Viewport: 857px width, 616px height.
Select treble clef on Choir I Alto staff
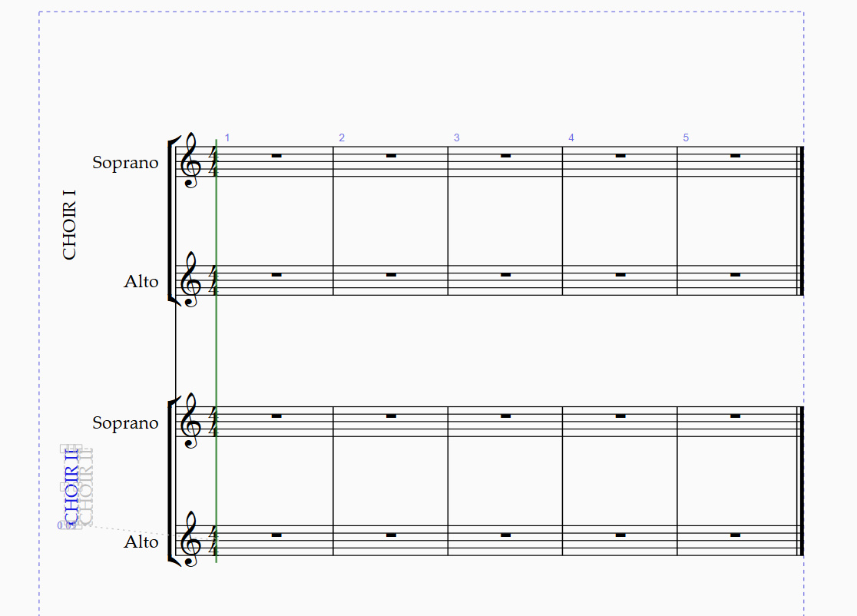pyautogui.click(x=190, y=280)
